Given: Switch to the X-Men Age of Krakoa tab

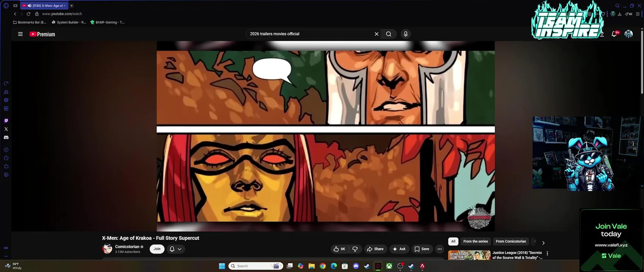Looking at the screenshot, I should 45,6.
